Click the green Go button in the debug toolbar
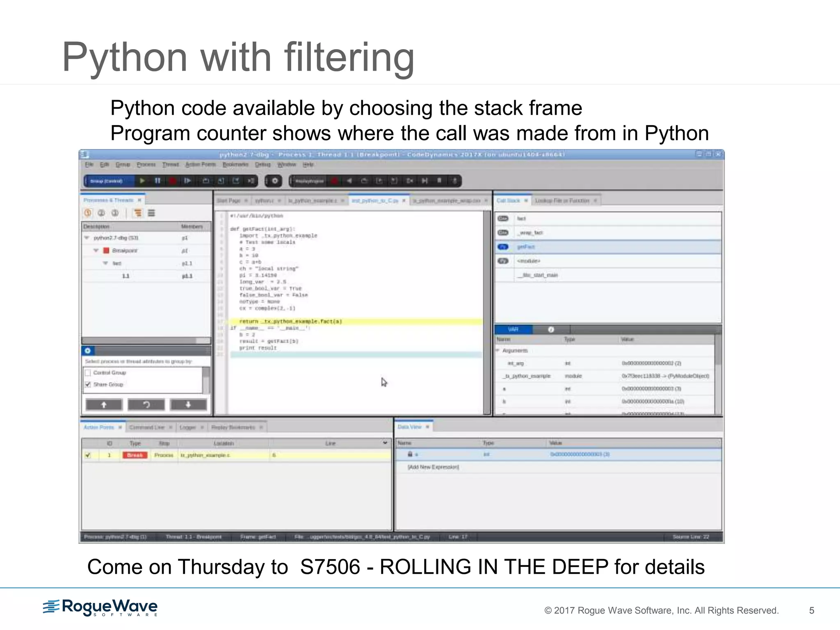The width and height of the screenshot is (840, 630). pos(142,181)
